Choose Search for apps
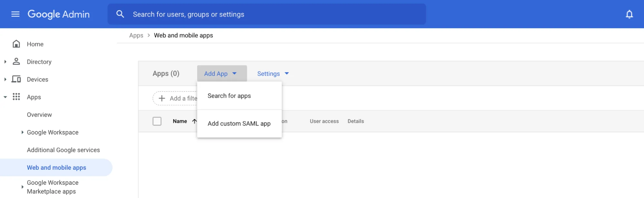 239,96
